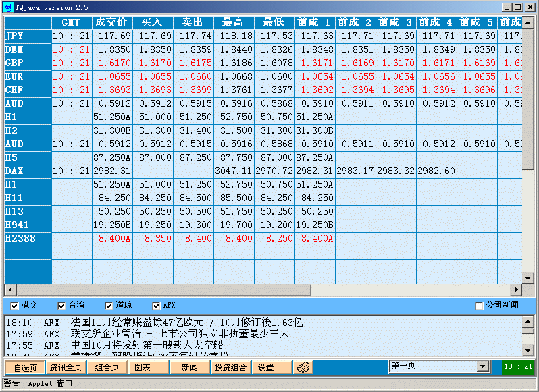
Task: Select the H11 row header
Action: click(x=28, y=198)
